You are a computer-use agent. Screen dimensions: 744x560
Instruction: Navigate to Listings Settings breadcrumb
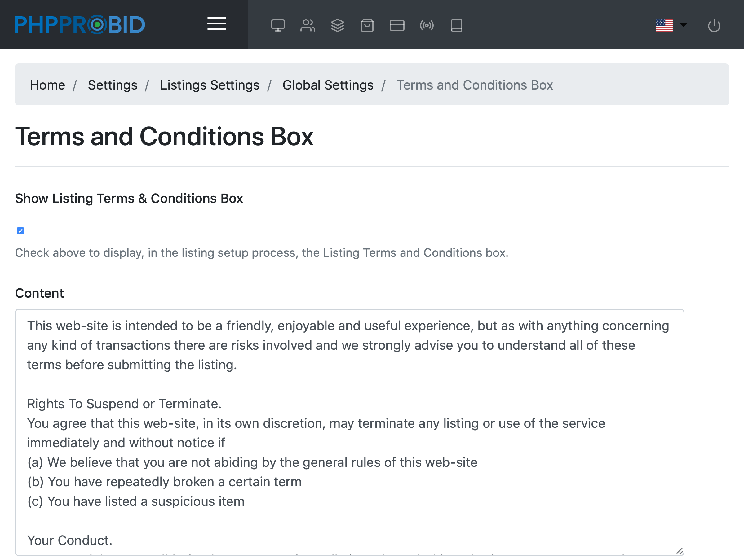(x=210, y=85)
